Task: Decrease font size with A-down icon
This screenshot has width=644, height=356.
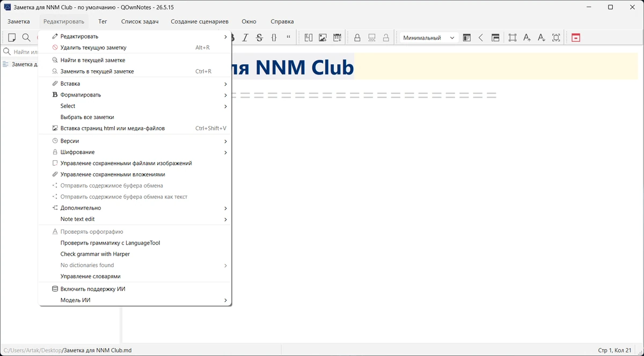Action: 541,38
